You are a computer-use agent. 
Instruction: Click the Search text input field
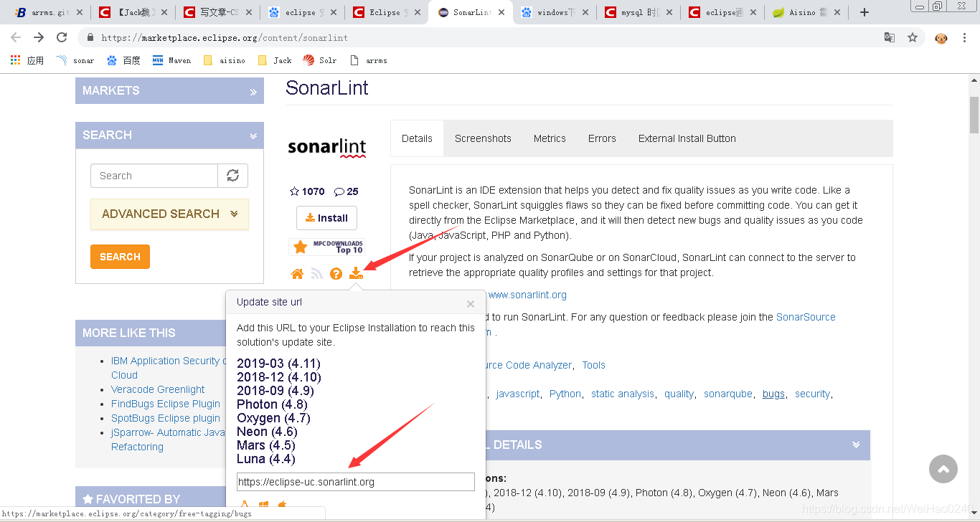pos(154,176)
